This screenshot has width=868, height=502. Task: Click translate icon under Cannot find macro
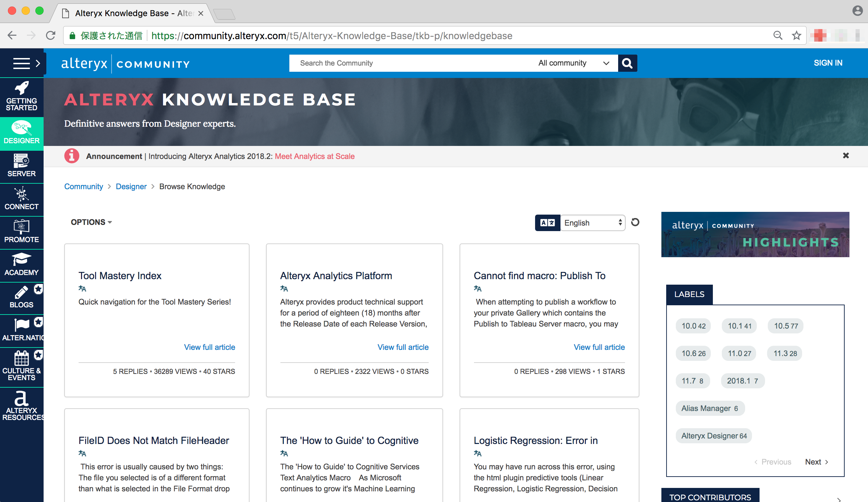(x=478, y=289)
